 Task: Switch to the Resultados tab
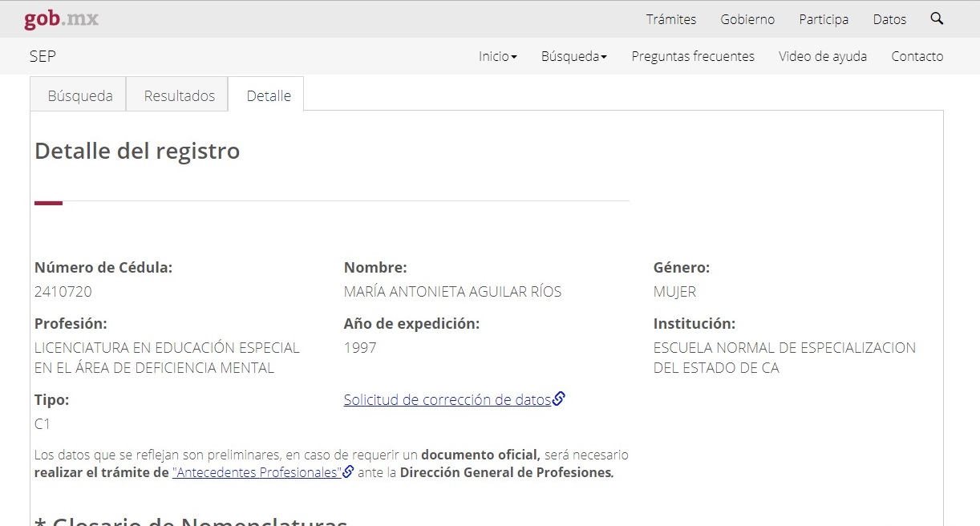click(180, 95)
